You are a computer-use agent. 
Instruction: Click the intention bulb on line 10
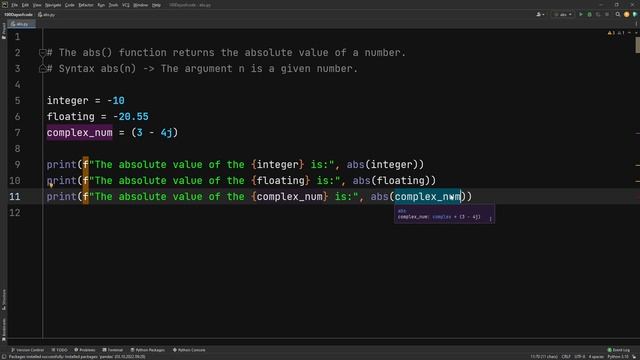click(51, 185)
